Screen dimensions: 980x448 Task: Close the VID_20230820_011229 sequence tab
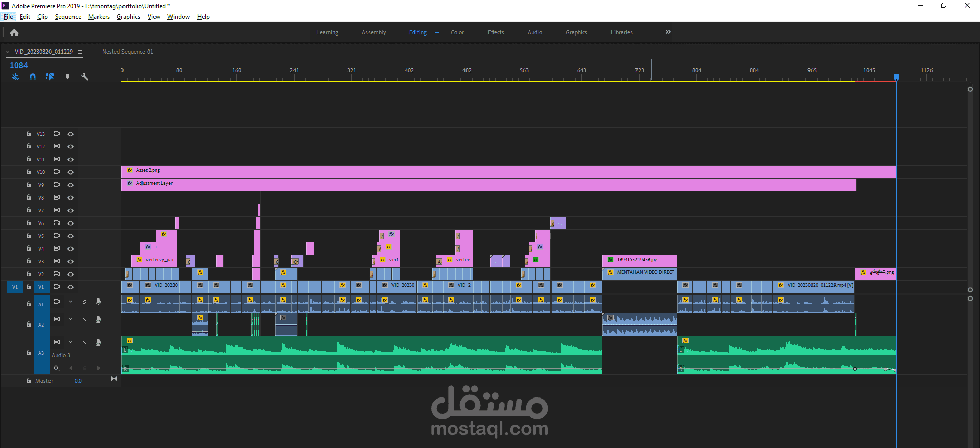[7, 52]
